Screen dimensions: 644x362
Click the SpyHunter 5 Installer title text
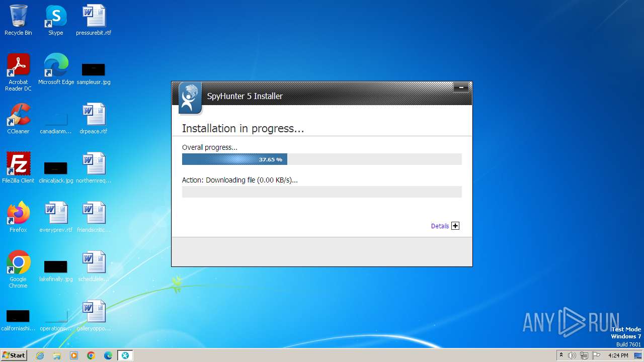pos(245,96)
